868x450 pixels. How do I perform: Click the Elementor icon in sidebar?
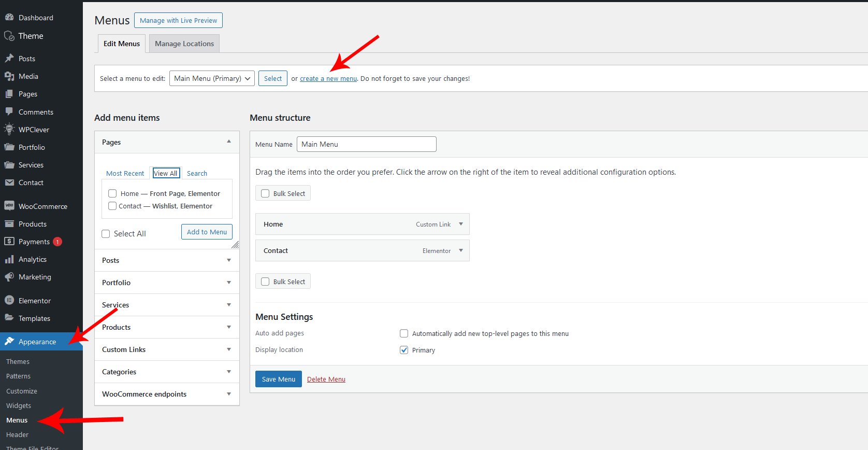9,301
